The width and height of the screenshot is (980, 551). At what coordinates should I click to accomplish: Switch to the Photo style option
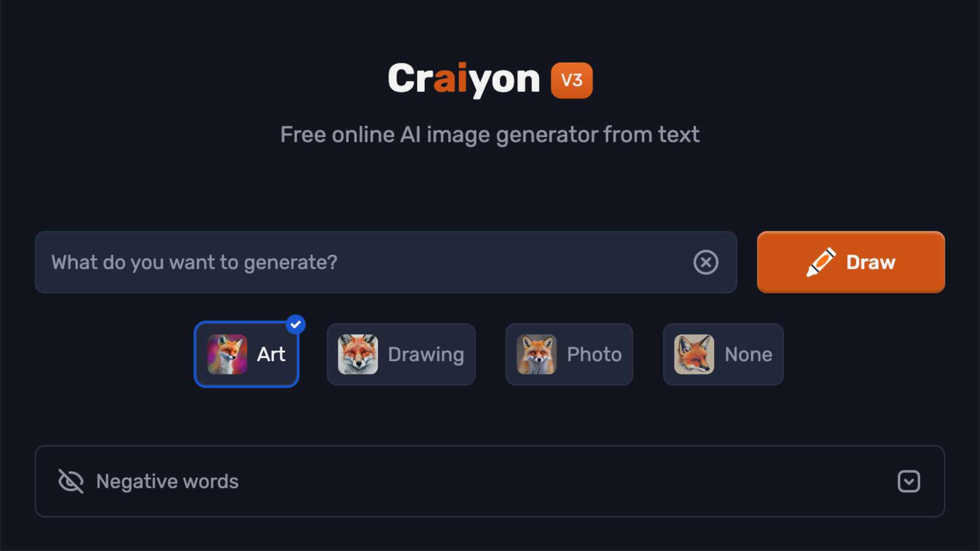[x=569, y=354]
